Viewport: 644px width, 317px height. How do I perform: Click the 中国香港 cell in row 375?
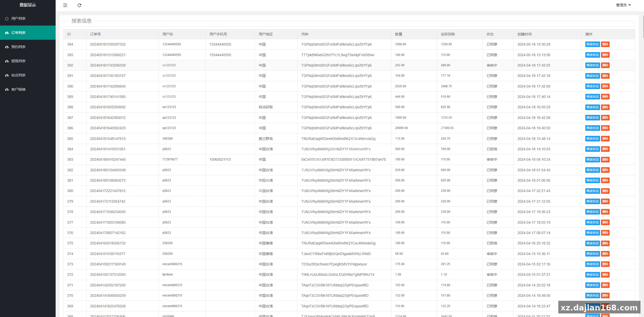(x=266, y=243)
